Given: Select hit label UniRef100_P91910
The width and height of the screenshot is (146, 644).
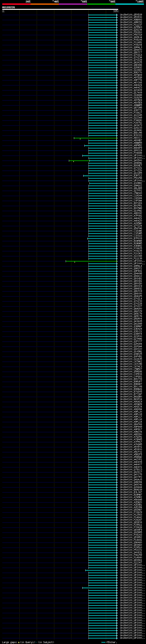Looking at the screenshot, I should (131, 32).
